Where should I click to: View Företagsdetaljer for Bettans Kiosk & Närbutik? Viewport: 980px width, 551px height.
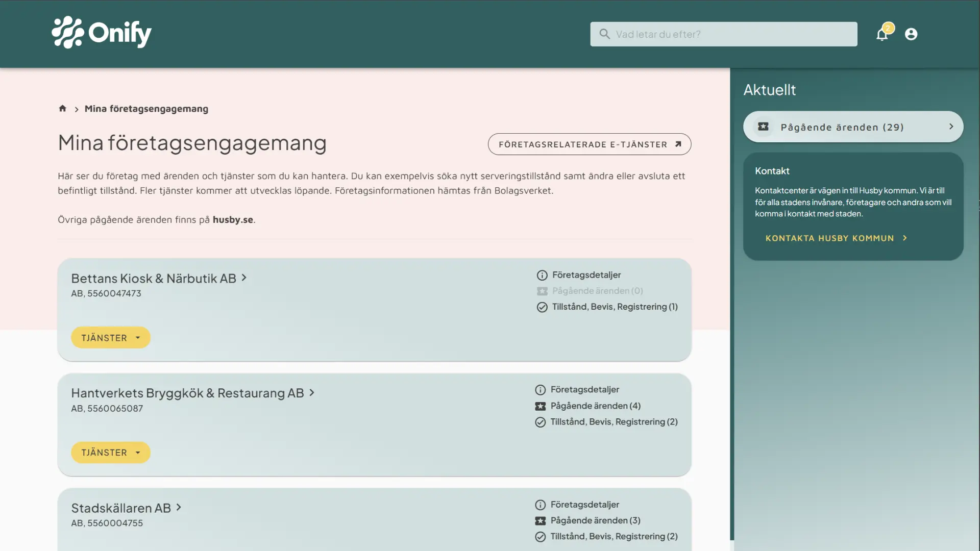point(586,275)
